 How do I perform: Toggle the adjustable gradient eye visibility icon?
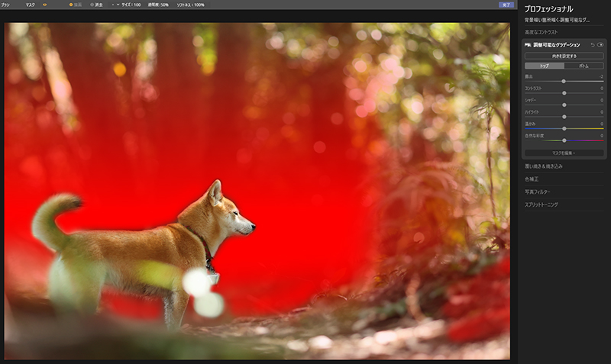600,45
